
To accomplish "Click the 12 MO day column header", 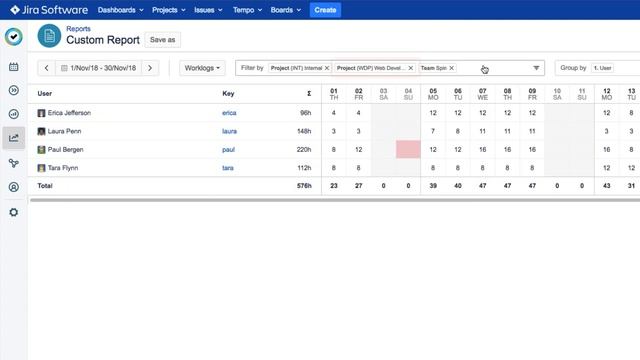I will click(607, 94).
